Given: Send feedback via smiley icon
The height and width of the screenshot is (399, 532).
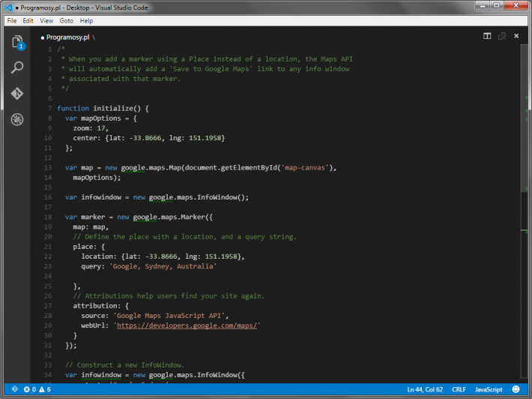Looking at the screenshot, I should point(516,389).
